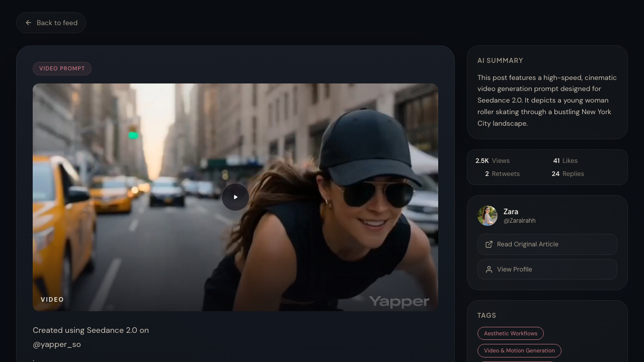Click the Yapper watermark on the video

(x=399, y=302)
